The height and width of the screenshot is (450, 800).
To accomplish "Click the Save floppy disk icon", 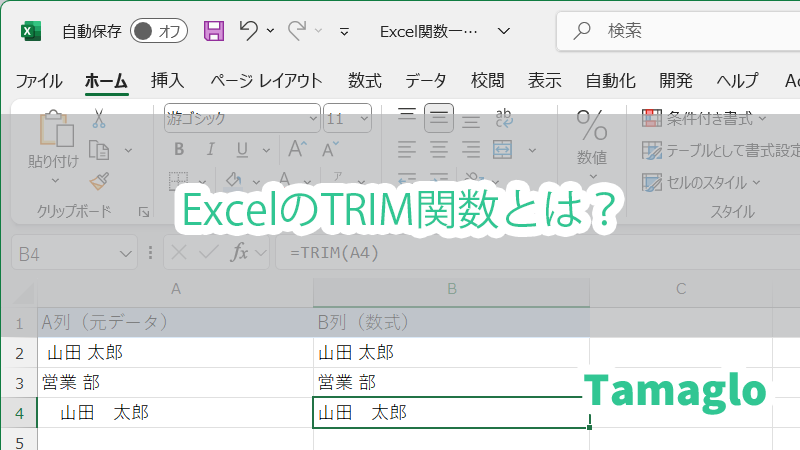I will click(x=214, y=31).
